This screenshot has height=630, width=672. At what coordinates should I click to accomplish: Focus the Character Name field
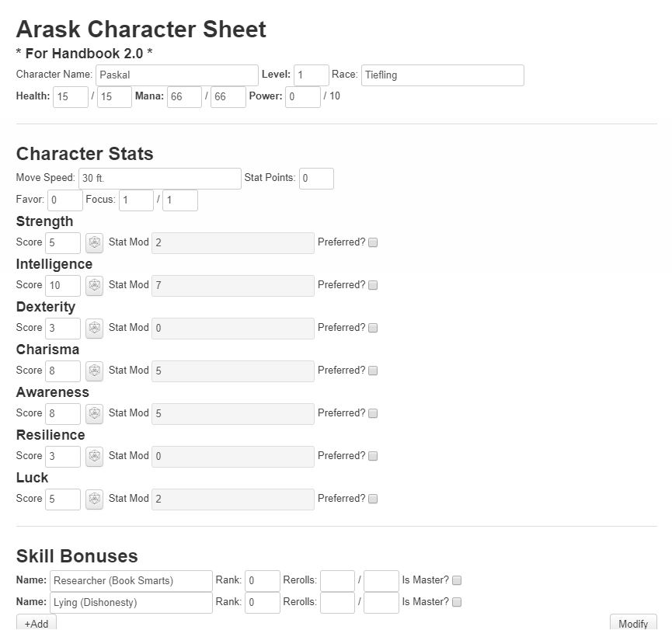pyautogui.click(x=177, y=75)
